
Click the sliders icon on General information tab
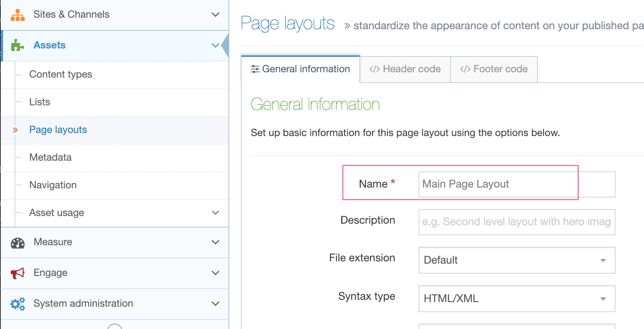point(255,69)
